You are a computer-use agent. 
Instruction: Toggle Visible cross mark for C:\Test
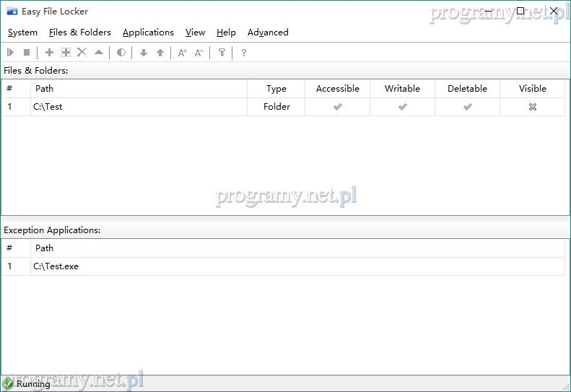[532, 107]
